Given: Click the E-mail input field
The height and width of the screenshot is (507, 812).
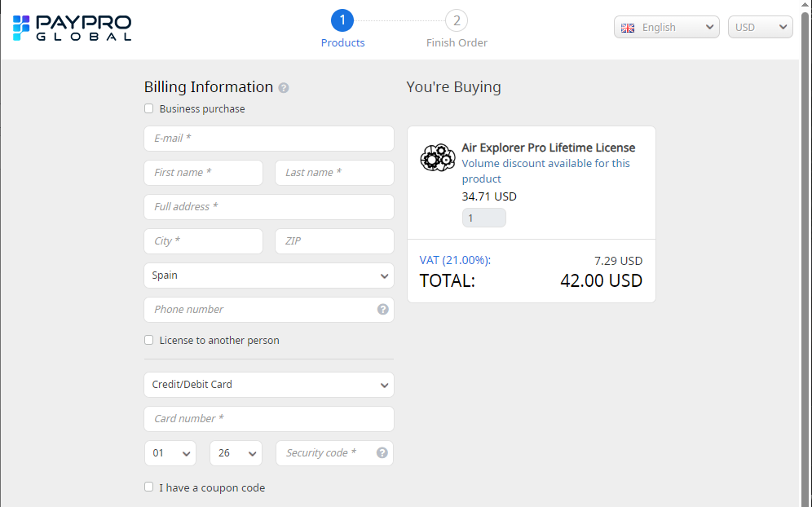Looking at the screenshot, I should (269, 139).
